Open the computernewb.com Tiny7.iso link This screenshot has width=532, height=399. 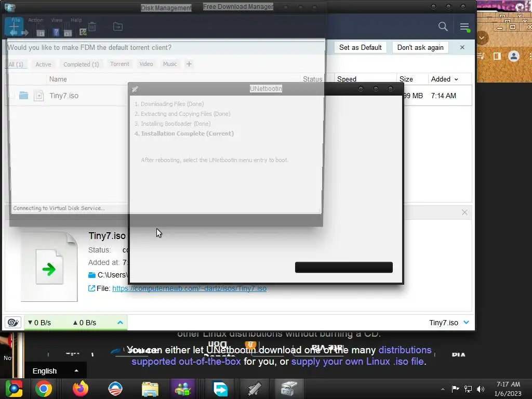(189, 288)
